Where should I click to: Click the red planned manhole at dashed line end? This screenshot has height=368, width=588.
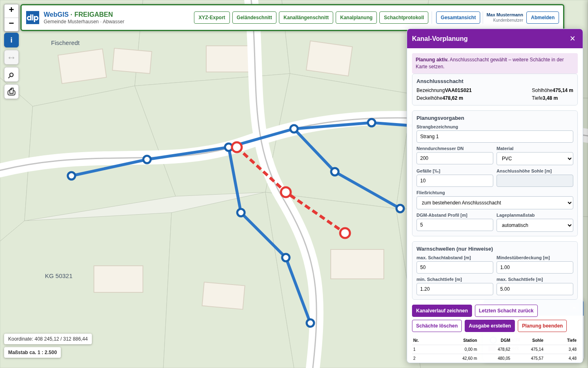[x=345, y=233]
